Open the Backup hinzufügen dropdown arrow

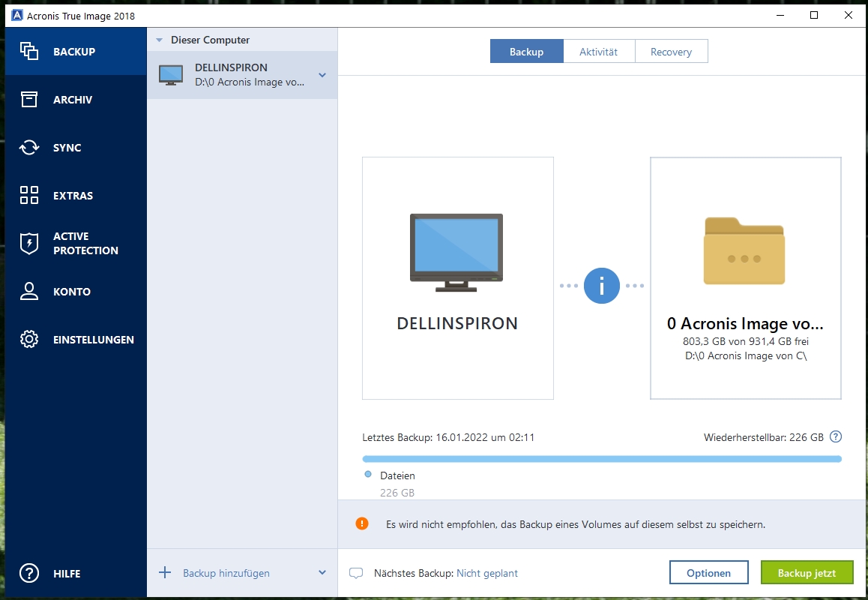322,572
